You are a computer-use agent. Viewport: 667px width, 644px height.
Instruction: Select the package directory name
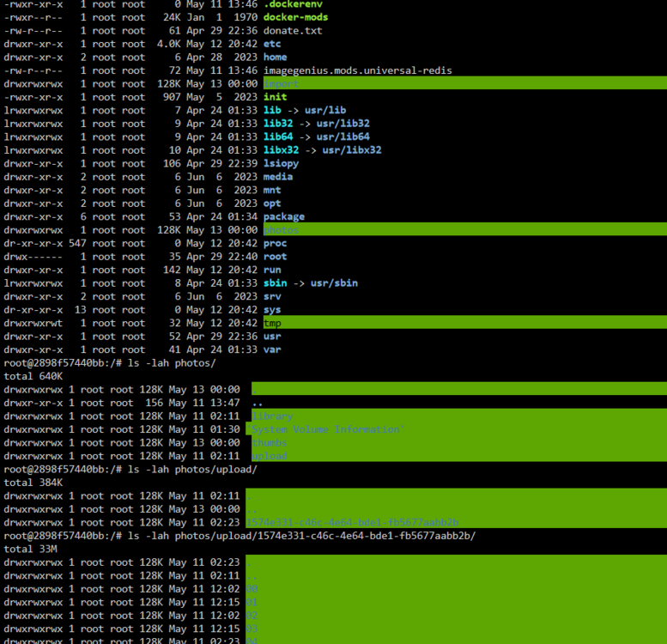[284, 217]
